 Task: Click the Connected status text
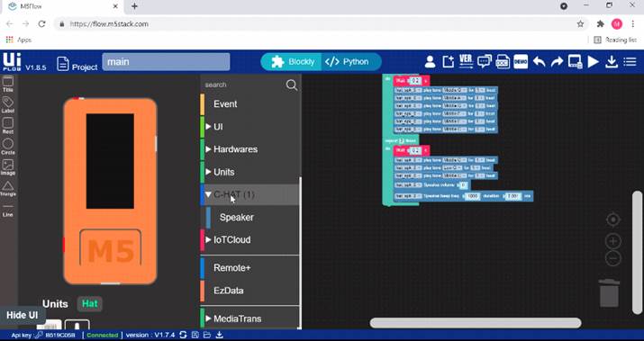tap(103, 335)
